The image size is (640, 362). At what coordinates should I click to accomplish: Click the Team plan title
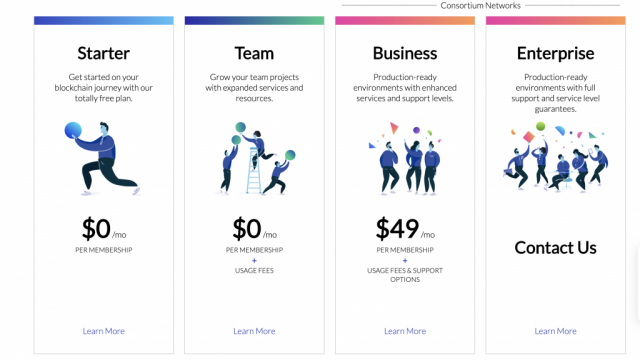tap(254, 53)
